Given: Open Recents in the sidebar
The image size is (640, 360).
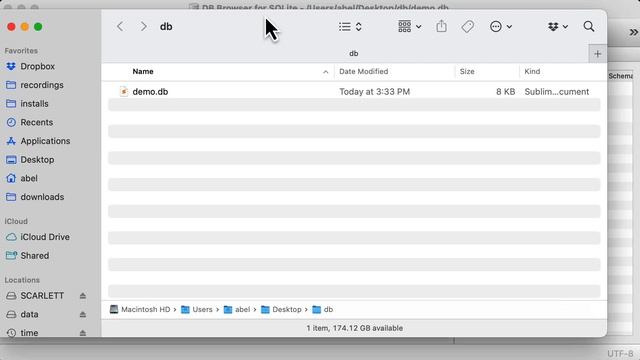Looking at the screenshot, I should pyautogui.click(x=37, y=122).
